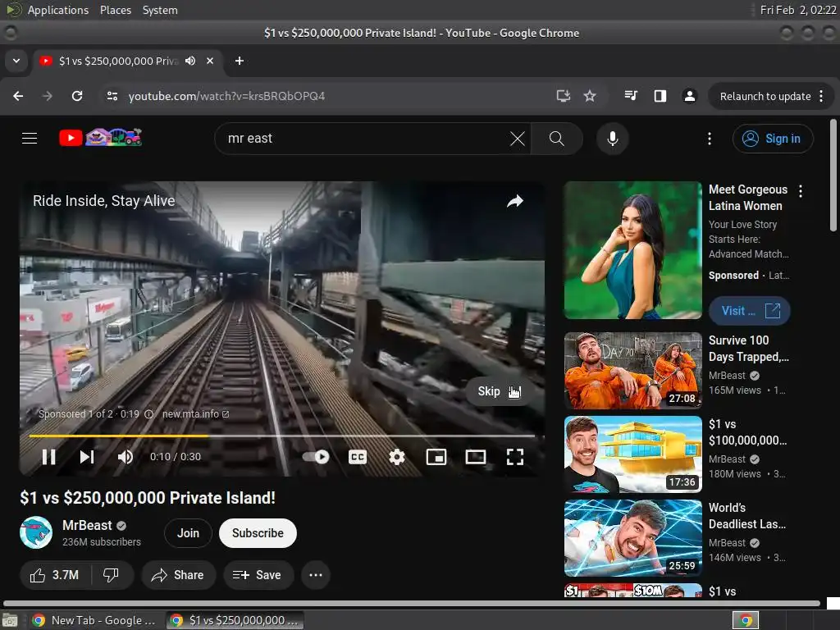This screenshot has width=840, height=630.
Task: Show ad info circle icon
Action: point(149,414)
